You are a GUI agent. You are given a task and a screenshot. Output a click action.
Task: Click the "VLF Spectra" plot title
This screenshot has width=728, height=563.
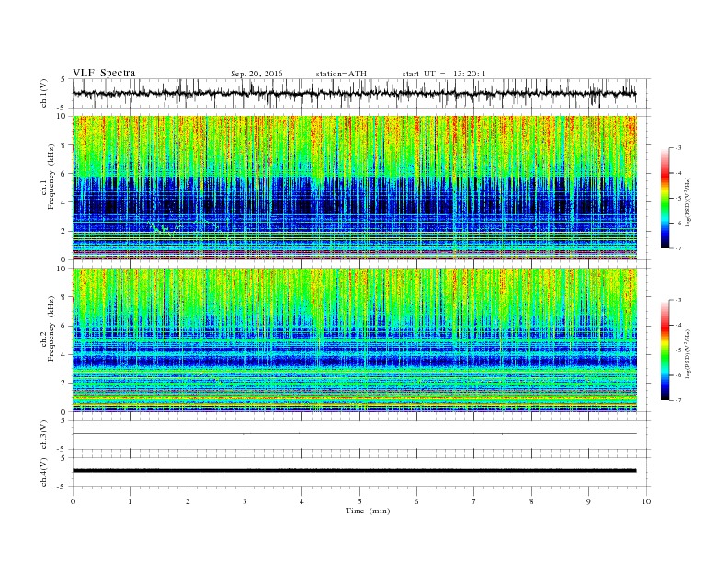104,73
